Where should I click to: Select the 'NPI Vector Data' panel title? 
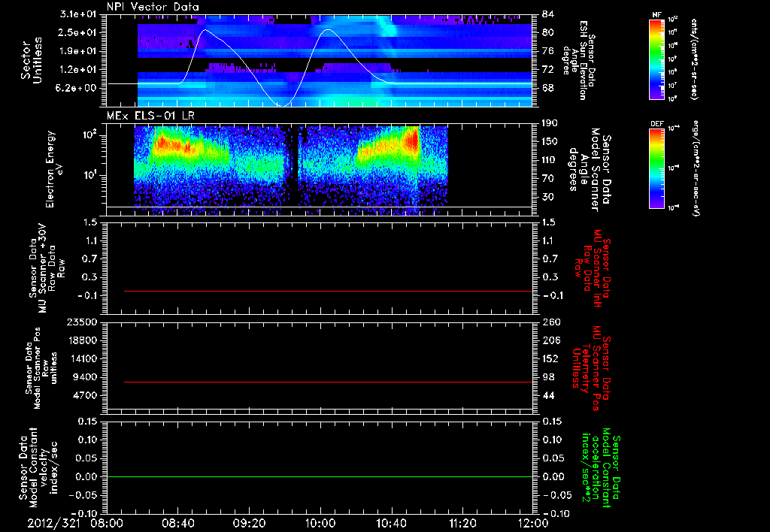[x=153, y=7]
